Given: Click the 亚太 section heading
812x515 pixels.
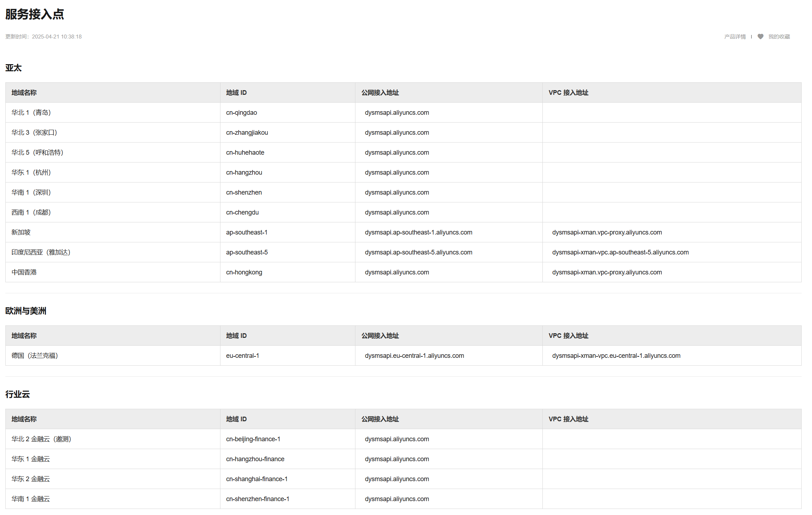Looking at the screenshot, I should point(14,68).
